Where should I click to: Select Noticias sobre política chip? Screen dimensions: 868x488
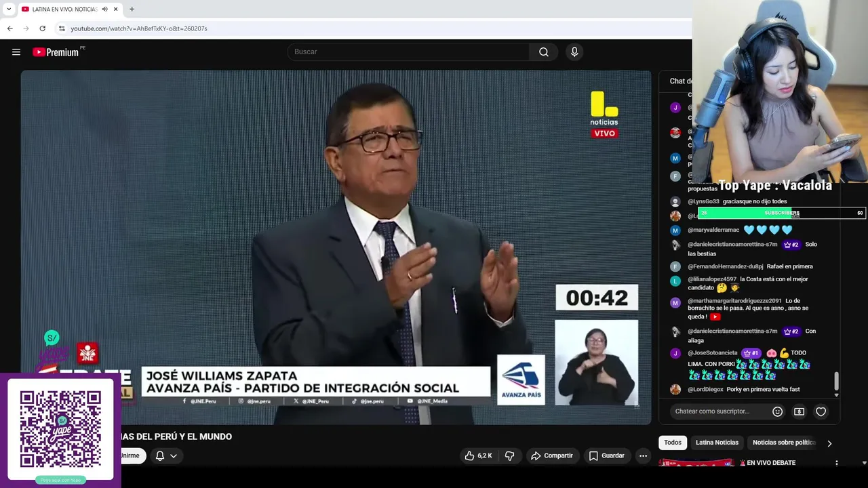[784, 443]
